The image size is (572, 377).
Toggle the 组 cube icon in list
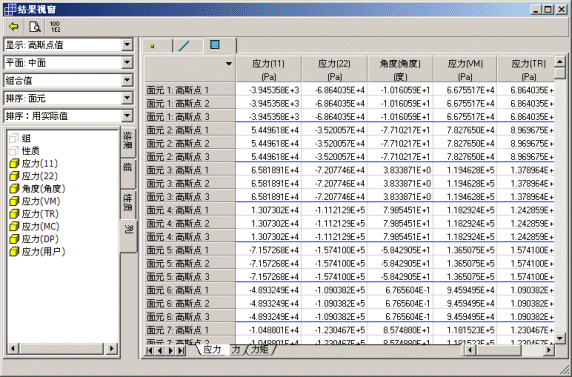[x=14, y=138]
